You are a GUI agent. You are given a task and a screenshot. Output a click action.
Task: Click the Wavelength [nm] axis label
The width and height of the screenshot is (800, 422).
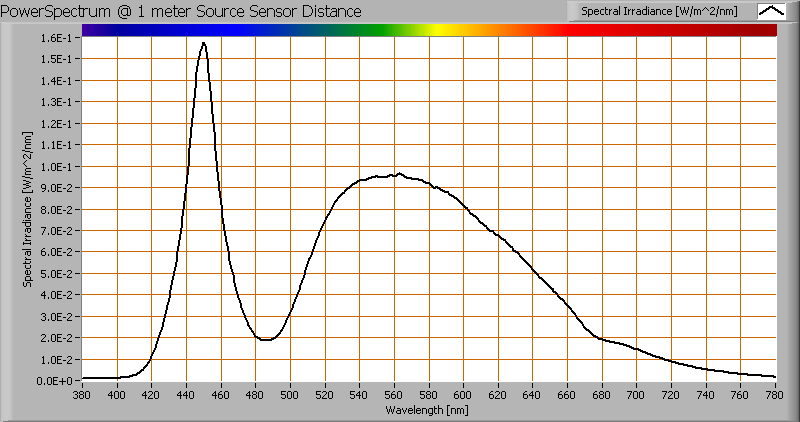pyautogui.click(x=430, y=410)
